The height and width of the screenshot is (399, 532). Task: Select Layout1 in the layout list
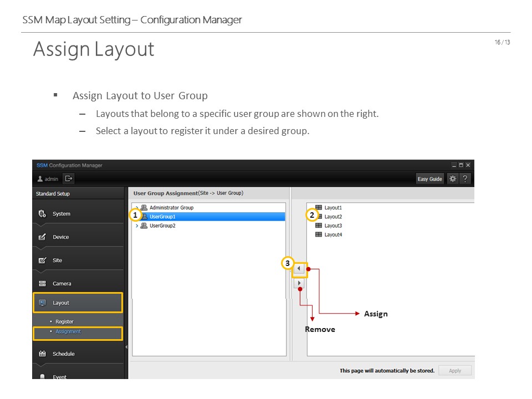pyautogui.click(x=333, y=208)
